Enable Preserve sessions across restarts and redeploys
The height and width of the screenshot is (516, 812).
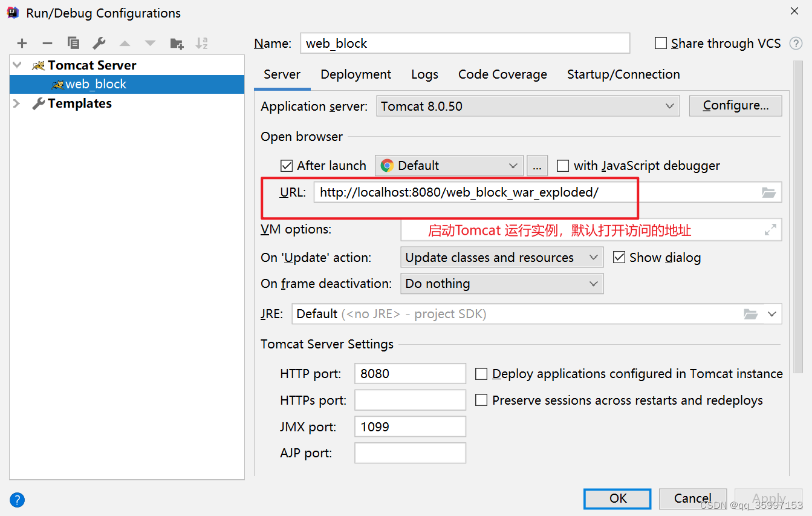click(481, 400)
